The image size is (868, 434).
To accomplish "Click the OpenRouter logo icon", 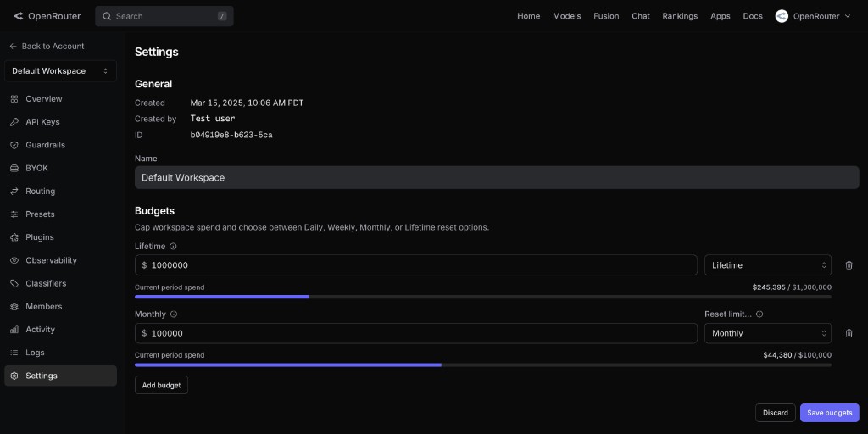I will (x=19, y=17).
